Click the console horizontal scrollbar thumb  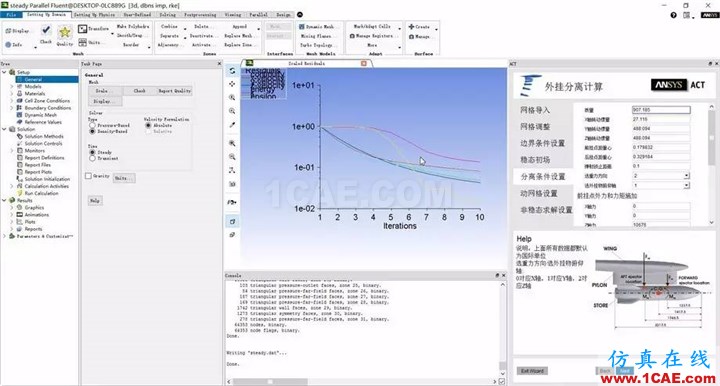[270, 381]
